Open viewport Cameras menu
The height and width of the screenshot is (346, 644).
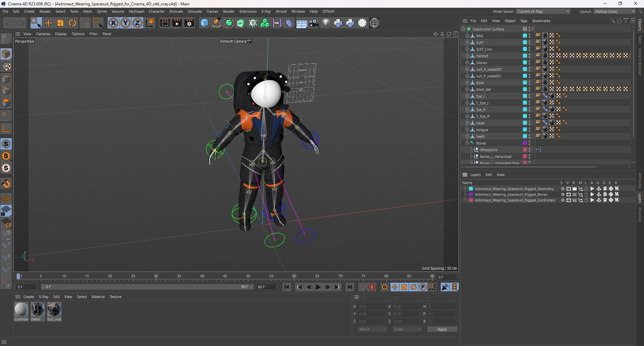click(43, 34)
